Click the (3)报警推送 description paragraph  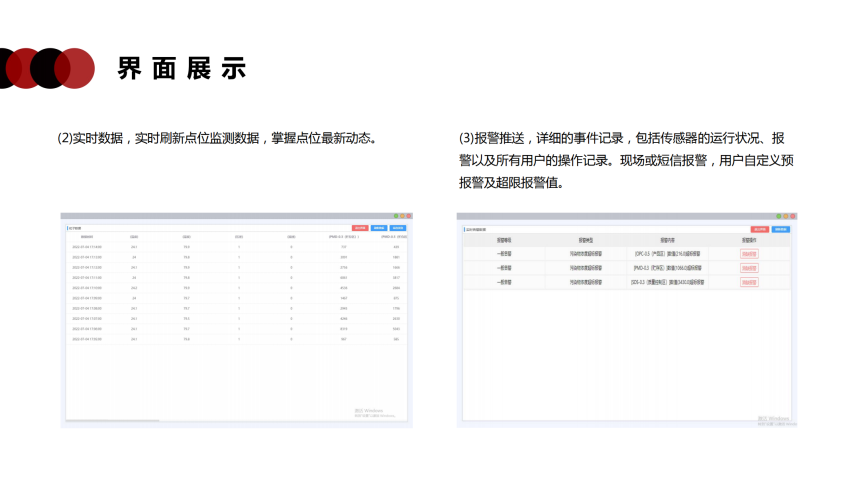coord(627,160)
